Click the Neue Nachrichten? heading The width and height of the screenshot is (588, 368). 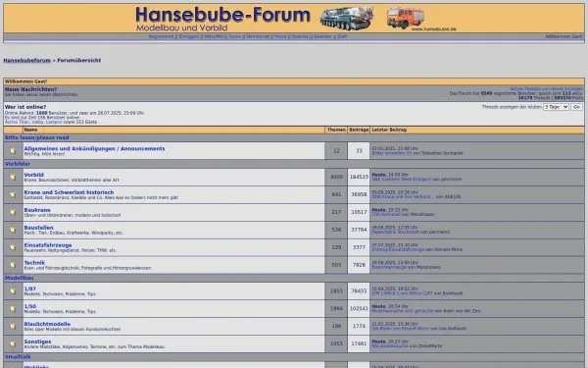click(x=30, y=89)
